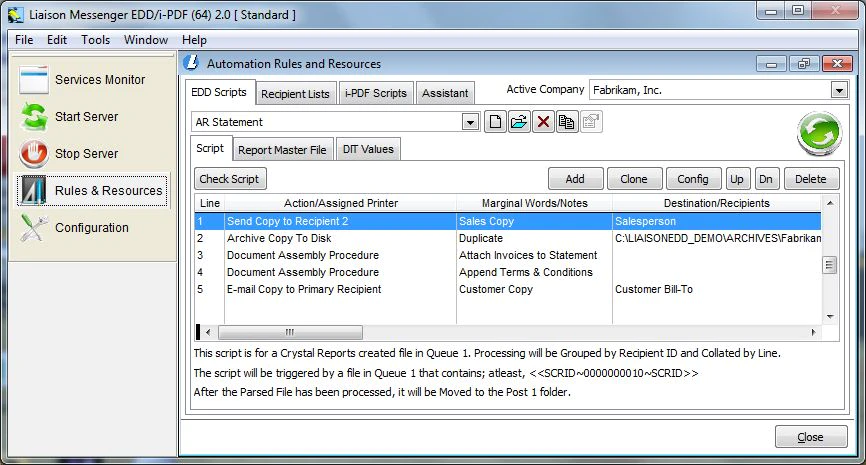Open the Edit menu
The width and height of the screenshot is (866, 465).
(x=57, y=40)
